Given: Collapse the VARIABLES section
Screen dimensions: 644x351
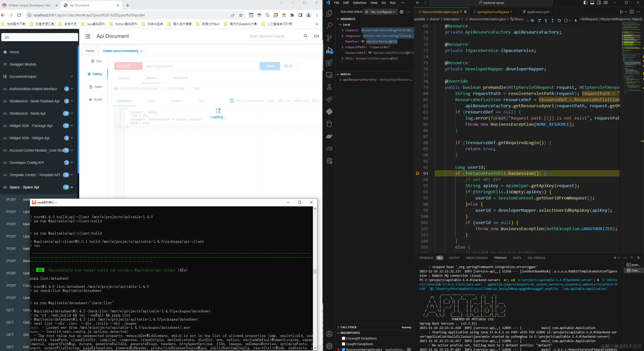Looking at the screenshot, I should tap(338, 19).
